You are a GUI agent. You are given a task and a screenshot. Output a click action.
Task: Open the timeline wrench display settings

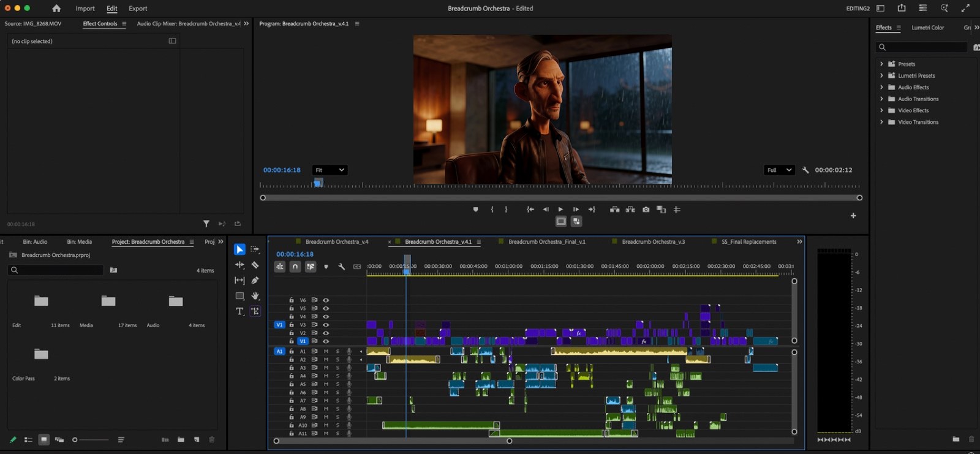tap(342, 267)
